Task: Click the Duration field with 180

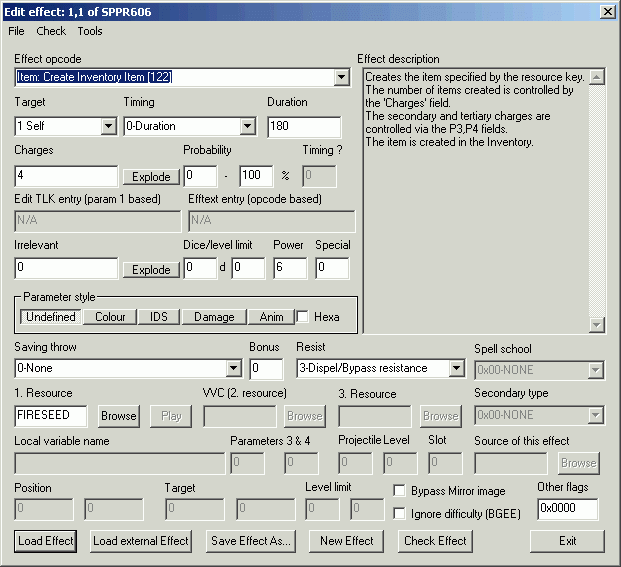Action: click(304, 127)
